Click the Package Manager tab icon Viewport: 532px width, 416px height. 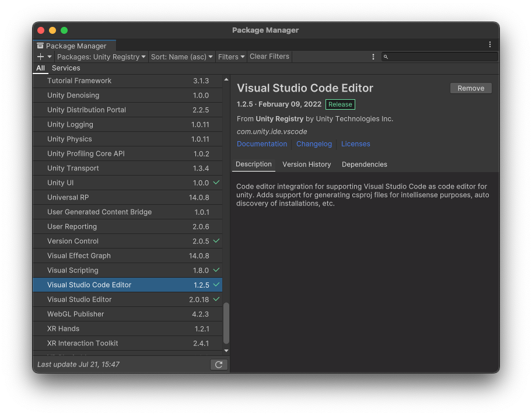click(x=40, y=46)
